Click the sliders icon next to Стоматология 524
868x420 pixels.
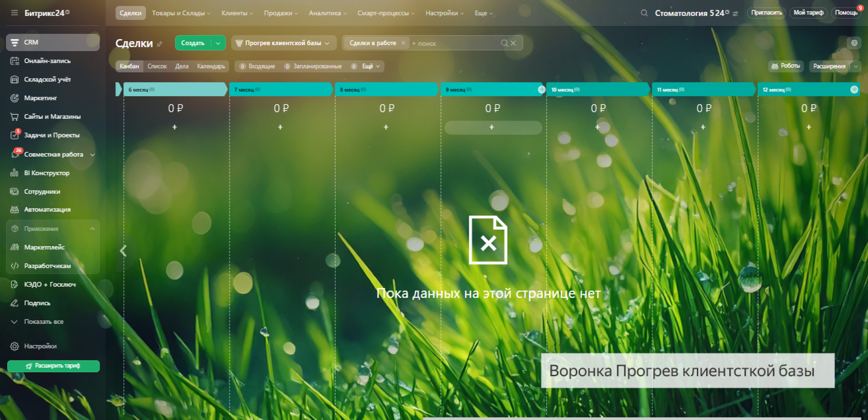pos(735,13)
